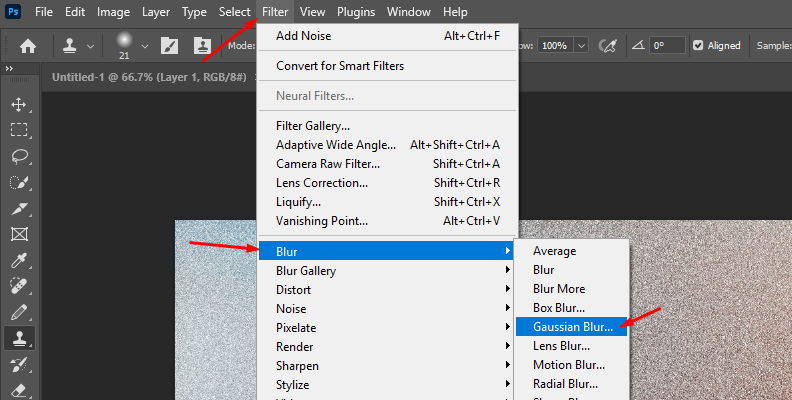This screenshot has height=400, width=792.
Task: Open Radial Blur dialog
Action: pos(571,384)
